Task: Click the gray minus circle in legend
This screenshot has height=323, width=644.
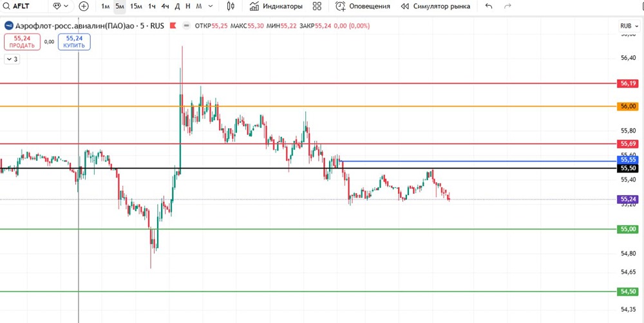Action: [187, 26]
